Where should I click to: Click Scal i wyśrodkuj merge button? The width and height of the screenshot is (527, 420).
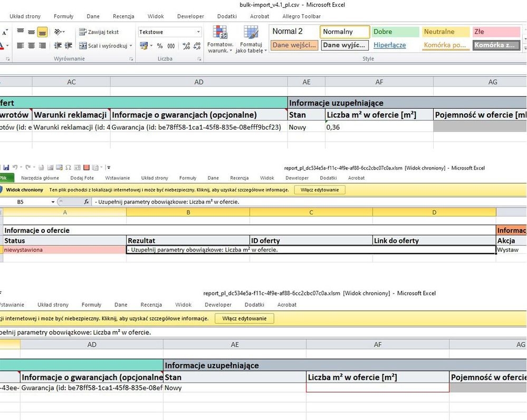tap(103, 46)
